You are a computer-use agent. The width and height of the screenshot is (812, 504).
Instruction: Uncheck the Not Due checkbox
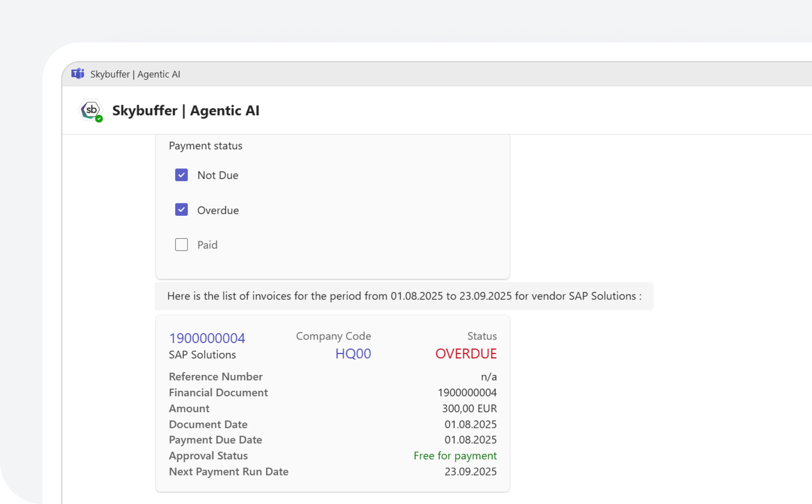tap(181, 175)
